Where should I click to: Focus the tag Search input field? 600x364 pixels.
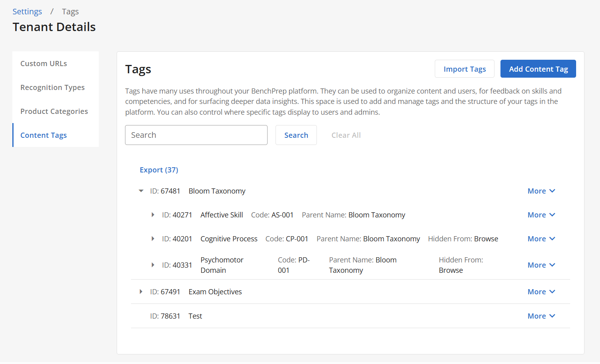point(196,135)
